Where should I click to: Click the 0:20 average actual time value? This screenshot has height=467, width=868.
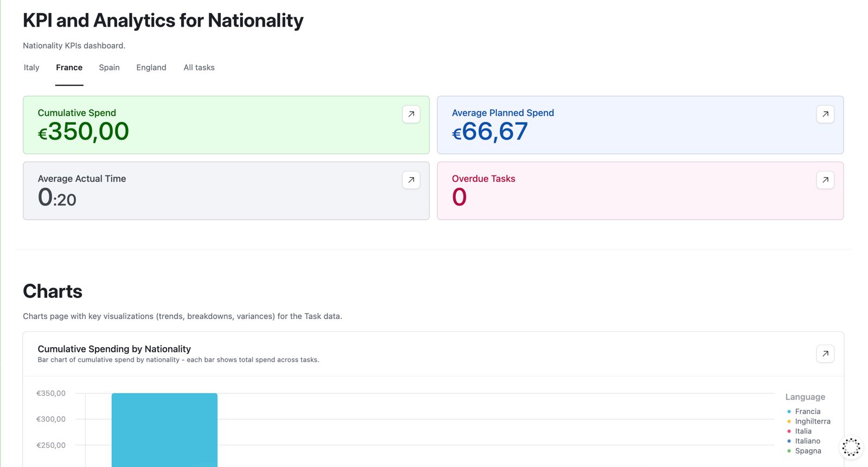tap(57, 197)
